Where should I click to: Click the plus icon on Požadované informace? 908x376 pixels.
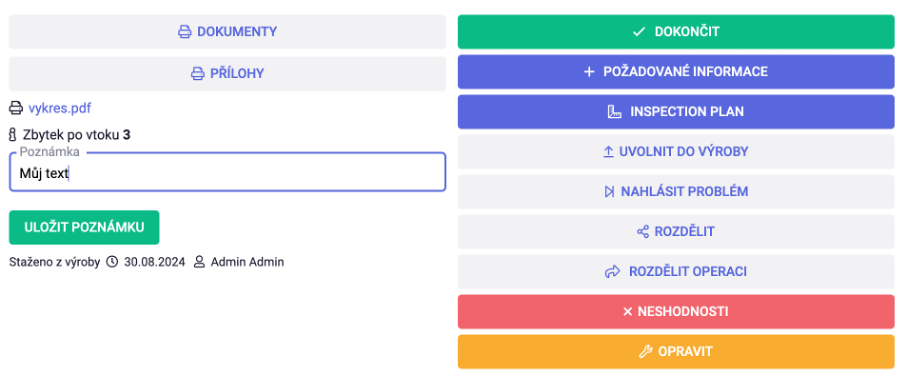pyautogui.click(x=589, y=72)
